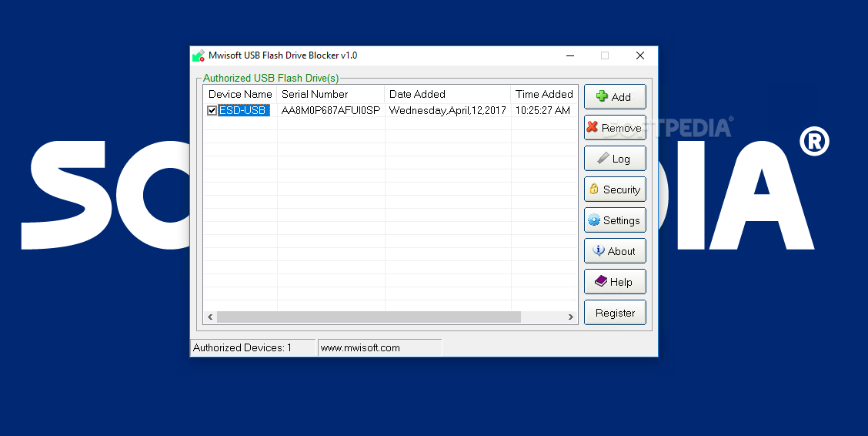Select the ESD-USB device name
868x436 pixels.
coord(243,110)
